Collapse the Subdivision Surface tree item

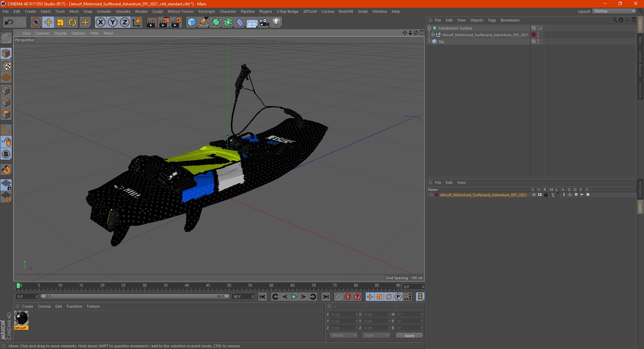pos(429,28)
